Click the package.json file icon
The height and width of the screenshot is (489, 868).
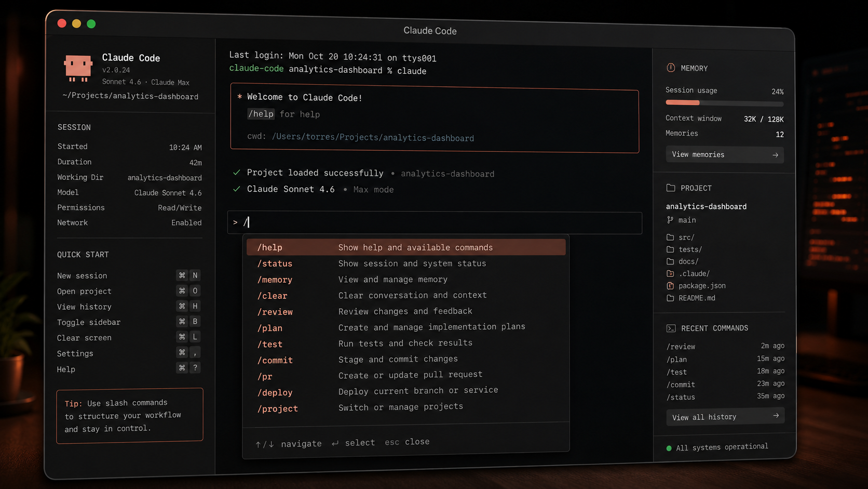tap(670, 286)
